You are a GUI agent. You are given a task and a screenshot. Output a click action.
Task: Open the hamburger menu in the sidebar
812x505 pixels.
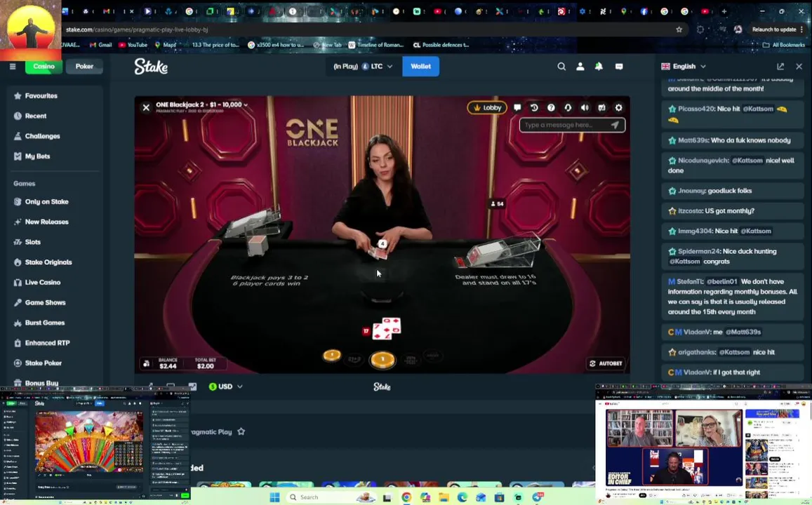[13, 66]
